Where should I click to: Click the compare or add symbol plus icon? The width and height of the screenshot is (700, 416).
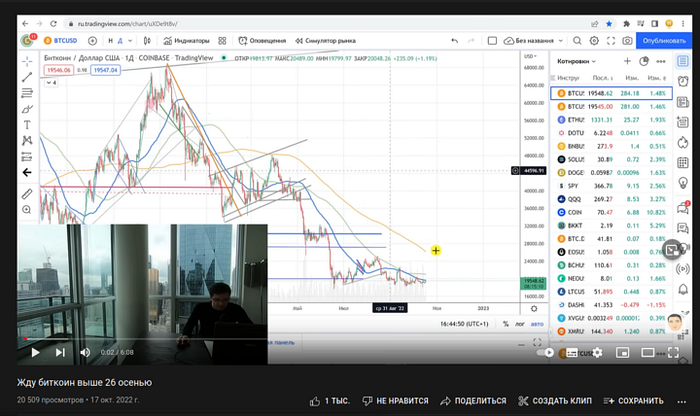click(x=92, y=41)
